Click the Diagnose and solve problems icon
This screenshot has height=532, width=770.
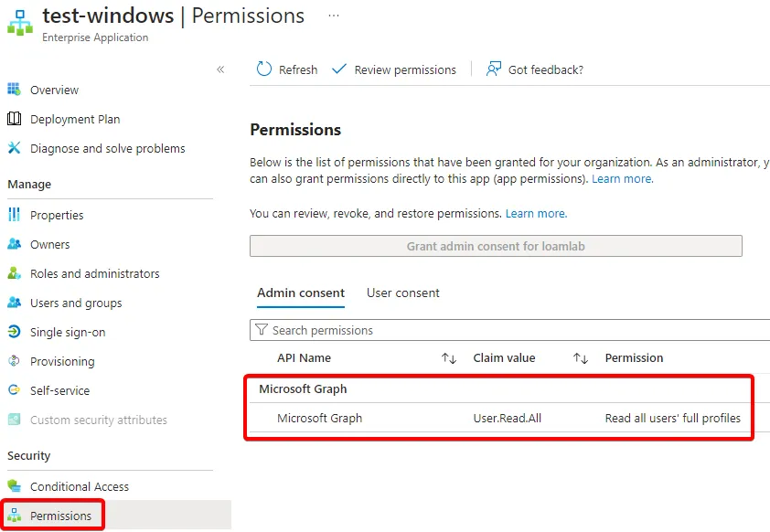click(x=14, y=148)
